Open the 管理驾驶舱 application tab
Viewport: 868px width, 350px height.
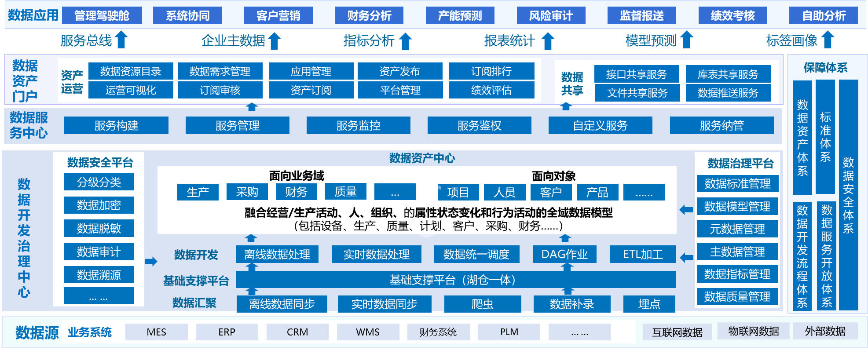point(102,16)
